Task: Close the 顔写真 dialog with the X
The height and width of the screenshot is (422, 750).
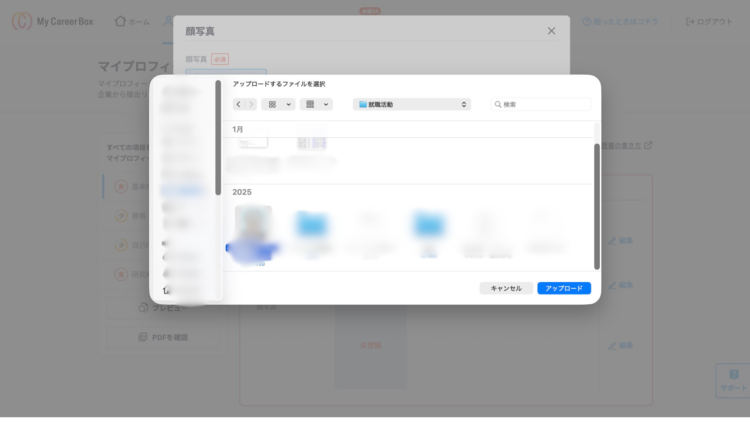Action: 551,31
